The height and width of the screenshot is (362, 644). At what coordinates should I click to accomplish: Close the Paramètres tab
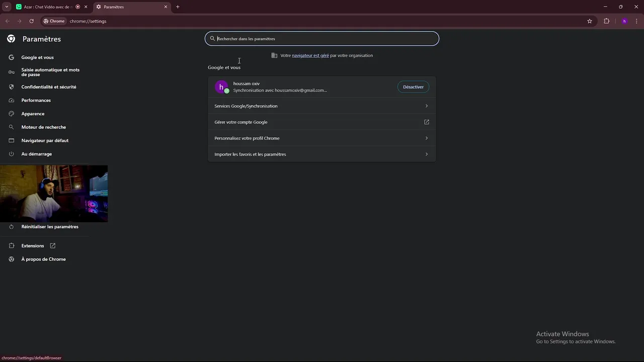coord(166,7)
